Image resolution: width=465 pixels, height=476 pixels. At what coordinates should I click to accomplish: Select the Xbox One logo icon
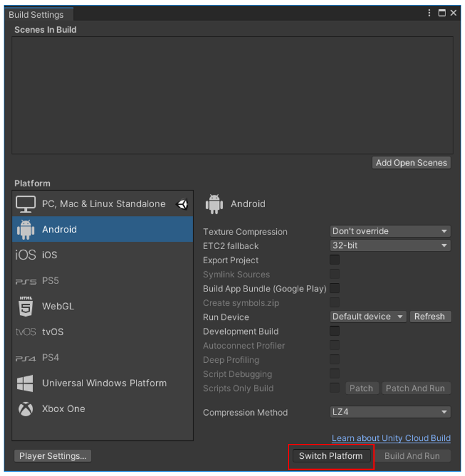coord(26,409)
